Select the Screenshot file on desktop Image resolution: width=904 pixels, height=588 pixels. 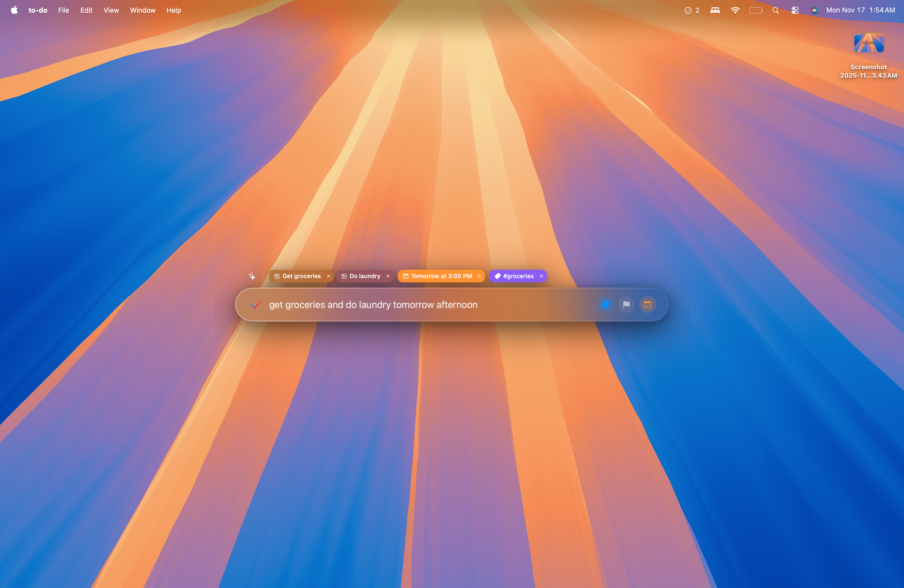[869, 43]
